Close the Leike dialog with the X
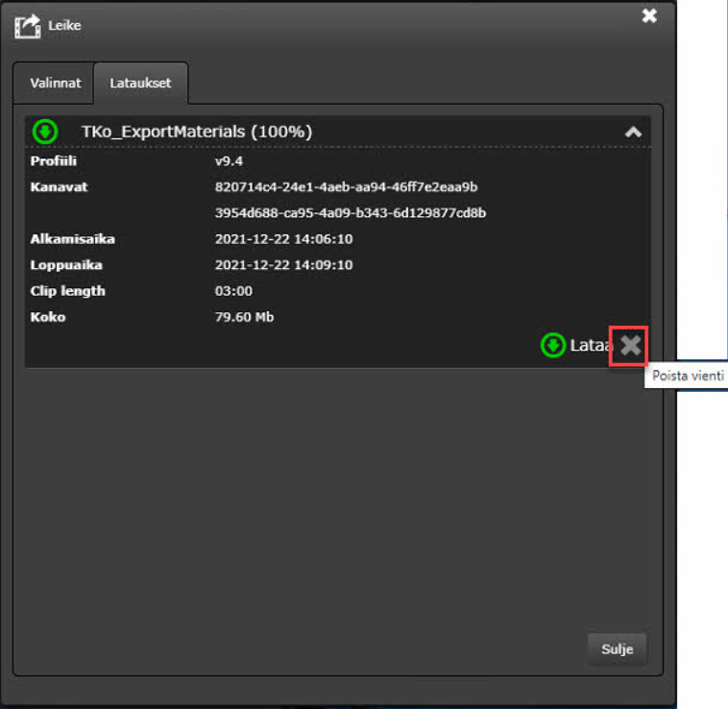 649,15
